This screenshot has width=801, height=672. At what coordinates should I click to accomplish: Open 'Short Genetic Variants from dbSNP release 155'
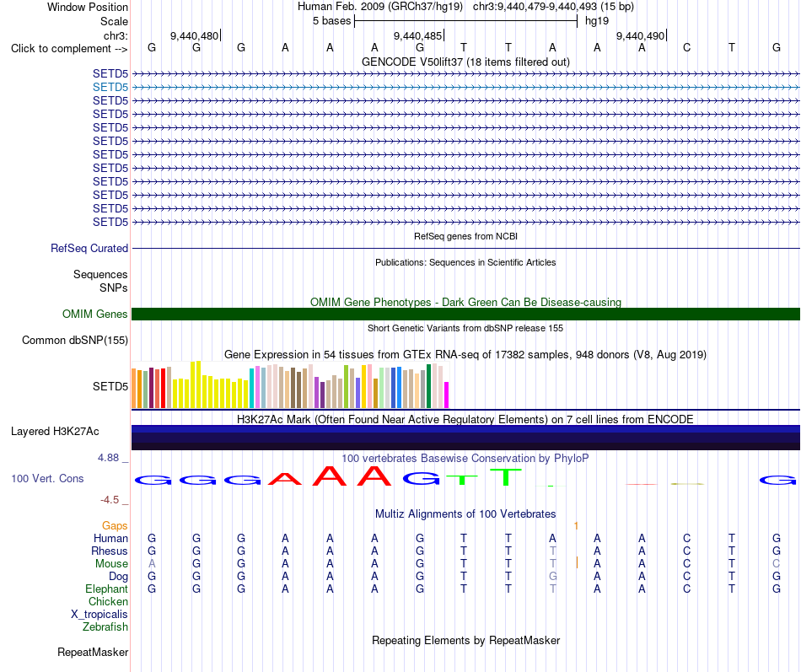(465, 328)
